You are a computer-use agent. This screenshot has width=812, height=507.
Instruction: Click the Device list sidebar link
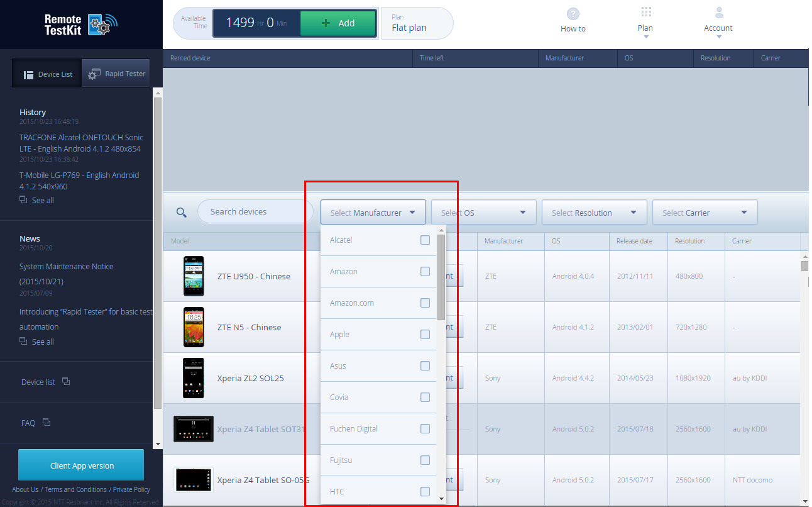[38, 382]
